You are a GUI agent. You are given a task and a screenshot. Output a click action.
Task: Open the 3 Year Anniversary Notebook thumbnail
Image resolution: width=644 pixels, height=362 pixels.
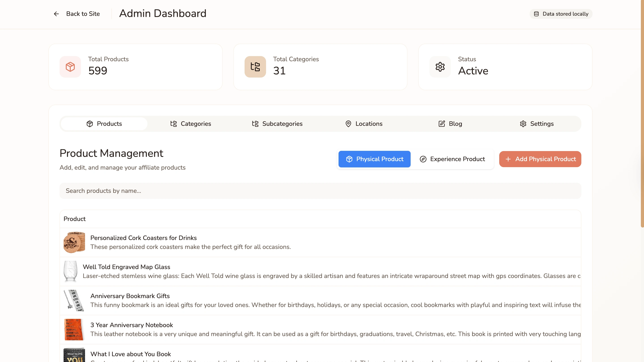click(74, 329)
